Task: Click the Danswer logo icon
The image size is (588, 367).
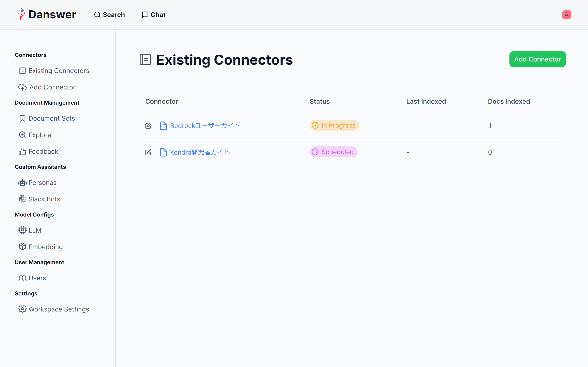Action: [x=21, y=14]
